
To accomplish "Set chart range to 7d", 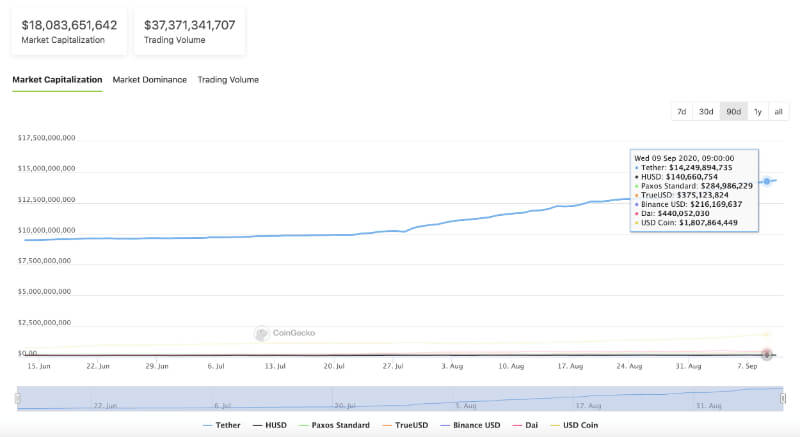I will (682, 112).
